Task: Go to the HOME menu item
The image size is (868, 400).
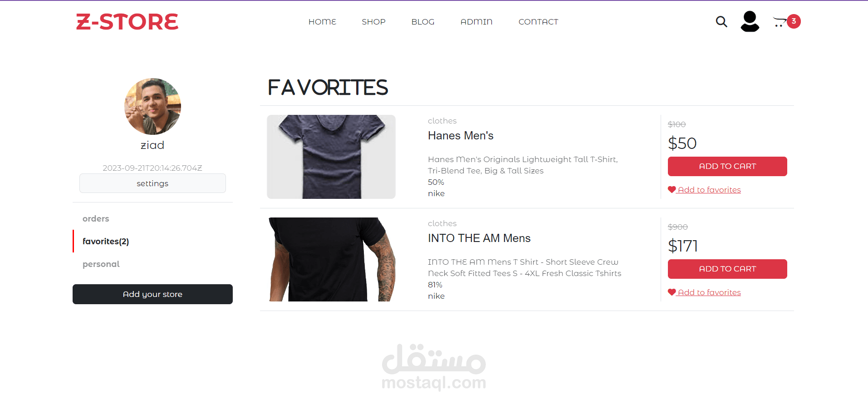Action: pos(323,22)
